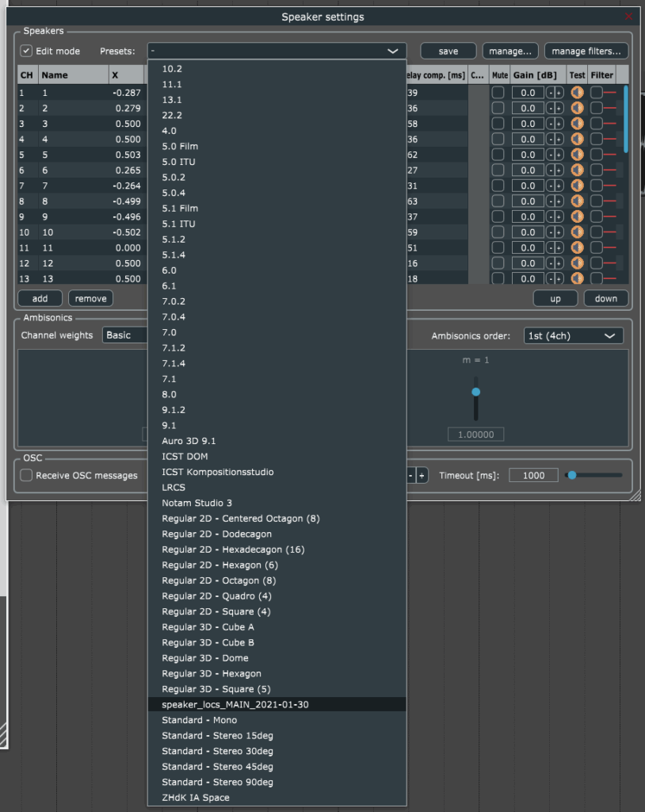Collapse the Presets dropdown
645x812 pixels.
pos(277,51)
